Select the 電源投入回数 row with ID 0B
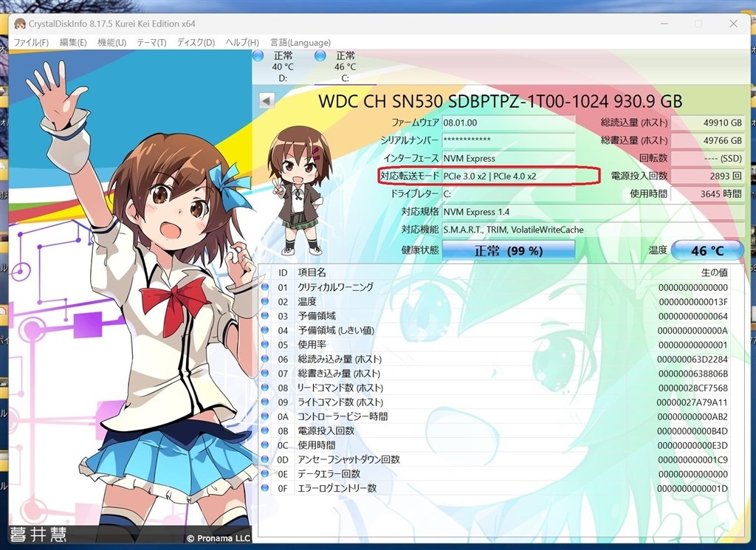The height and width of the screenshot is (550, 756). point(495,430)
